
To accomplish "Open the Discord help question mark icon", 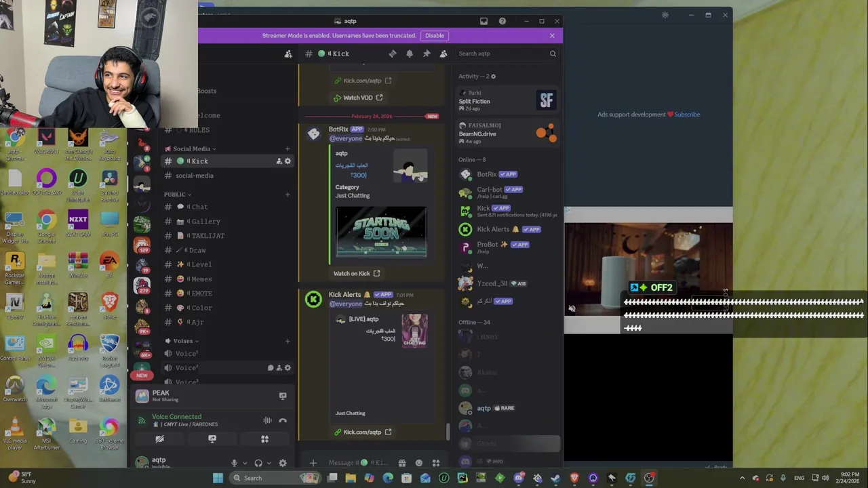I will [502, 21].
